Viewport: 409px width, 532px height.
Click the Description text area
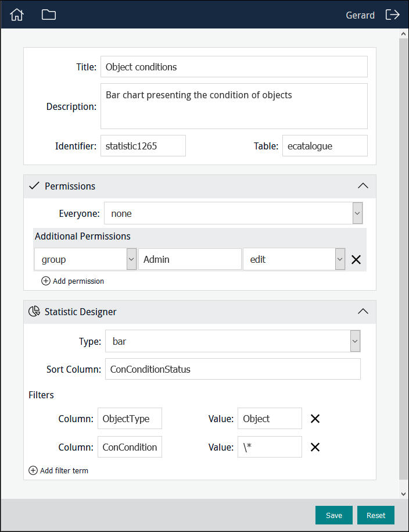pos(234,106)
